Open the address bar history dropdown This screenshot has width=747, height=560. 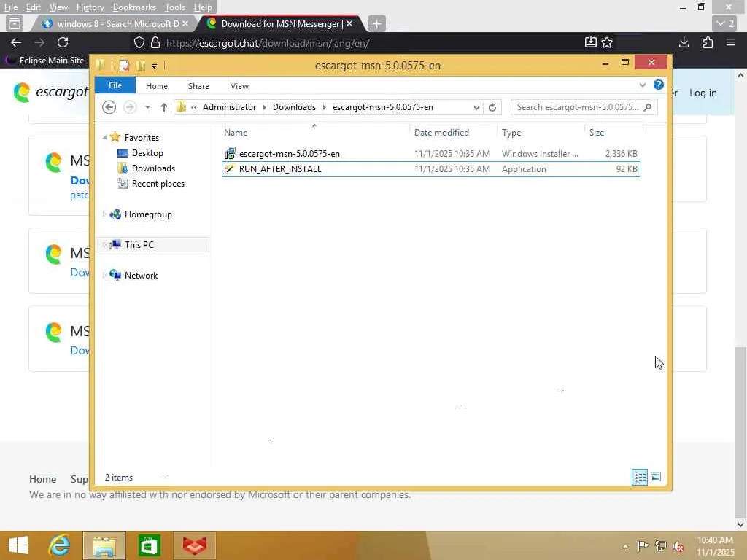pos(476,108)
